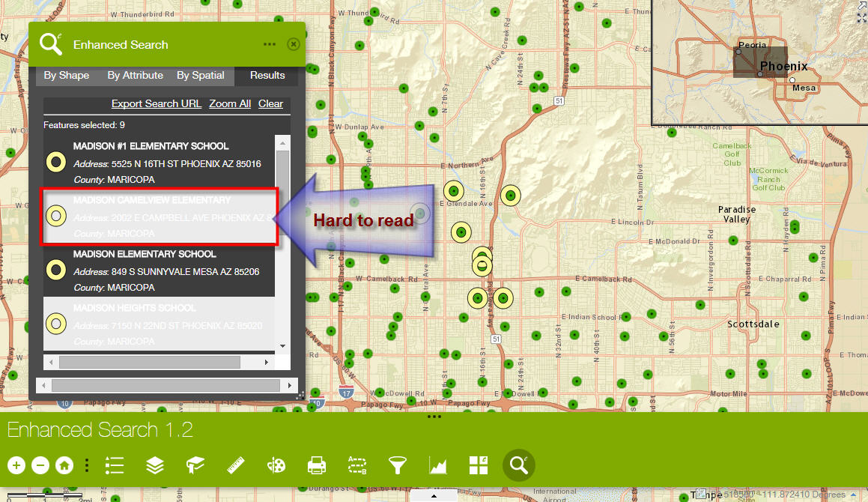The height and width of the screenshot is (502, 868).
Task: Zoom out with the minus button
Action: coord(40,465)
